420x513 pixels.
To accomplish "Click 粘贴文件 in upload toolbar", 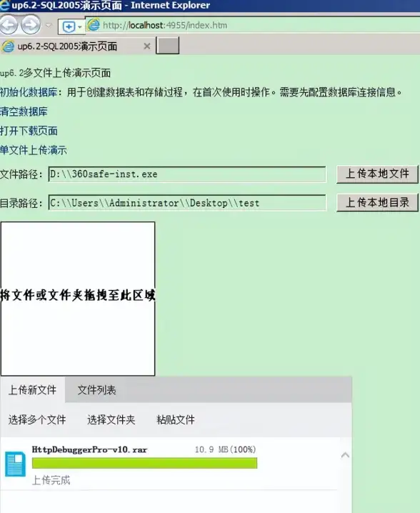I will (176, 419).
